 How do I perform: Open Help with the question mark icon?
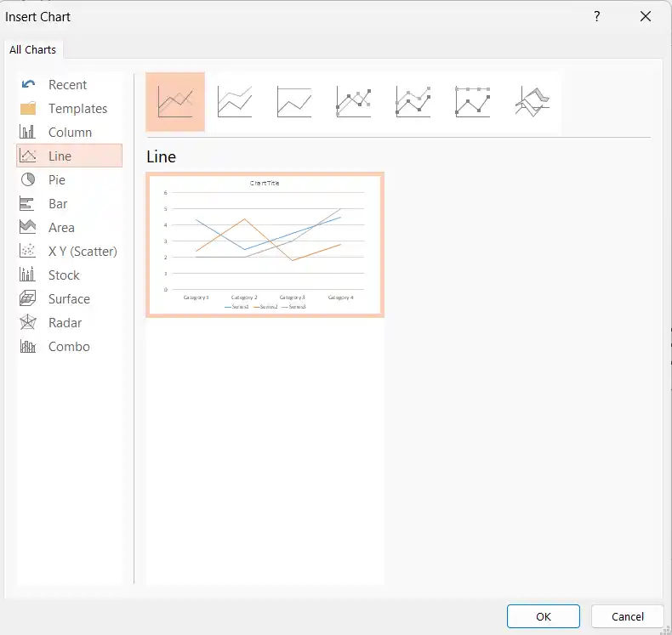(596, 16)
